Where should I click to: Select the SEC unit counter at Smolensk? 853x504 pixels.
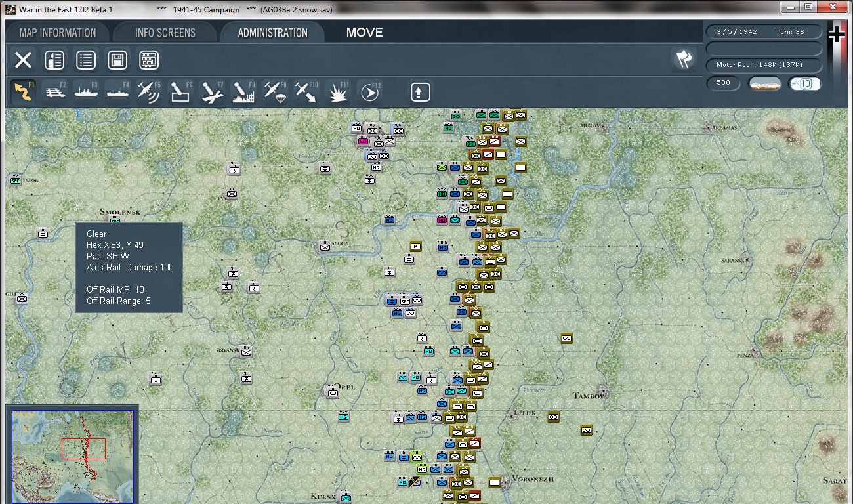pos(115,222)
